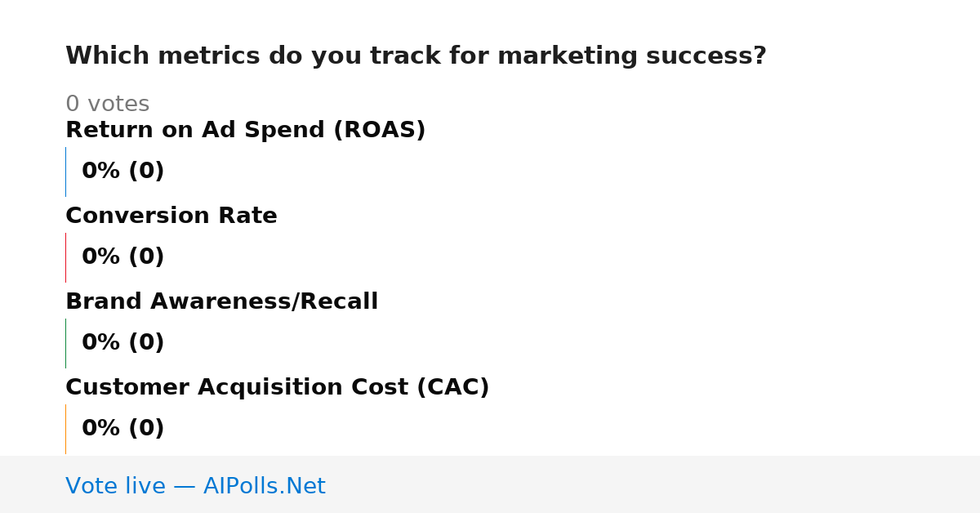Screen dimensions: 980x513
Task: Click the red Conversion Rate result bar
Action: (65, 257)
